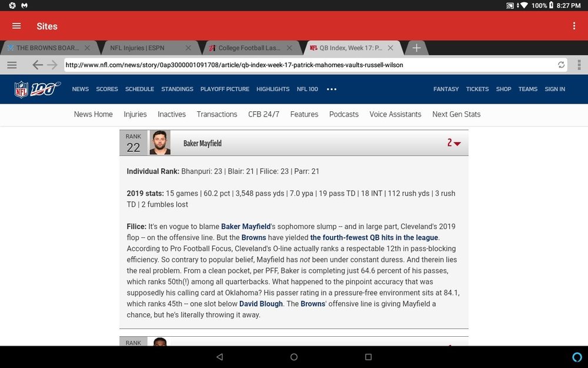
Task: Open NFL 100 nav item
Action: point(307,89)
